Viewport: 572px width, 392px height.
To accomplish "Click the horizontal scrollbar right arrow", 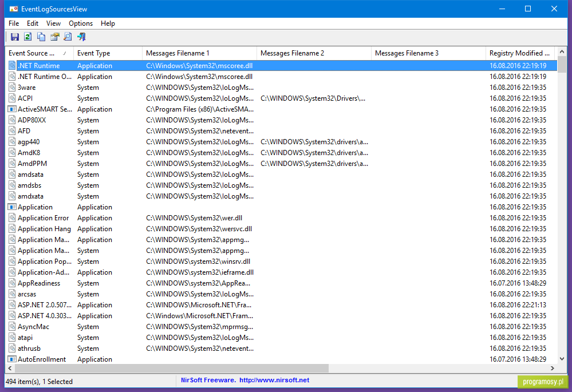I will pos(553,369).
